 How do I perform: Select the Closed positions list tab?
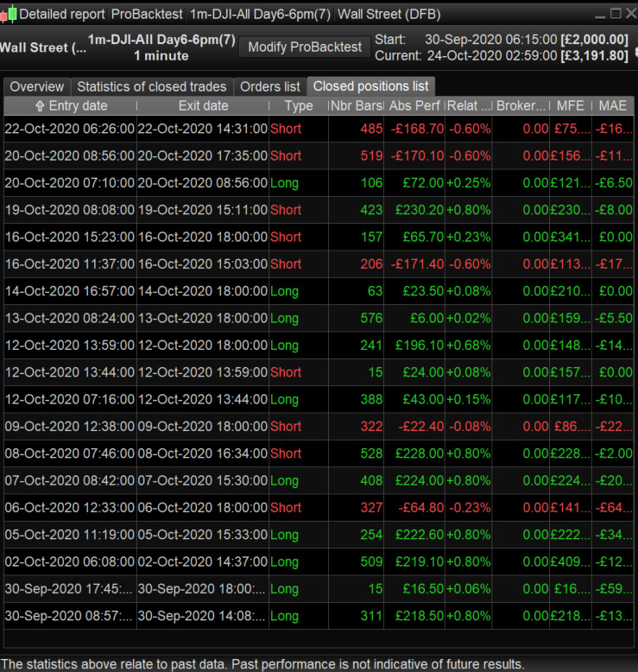(x=370, y=86)
